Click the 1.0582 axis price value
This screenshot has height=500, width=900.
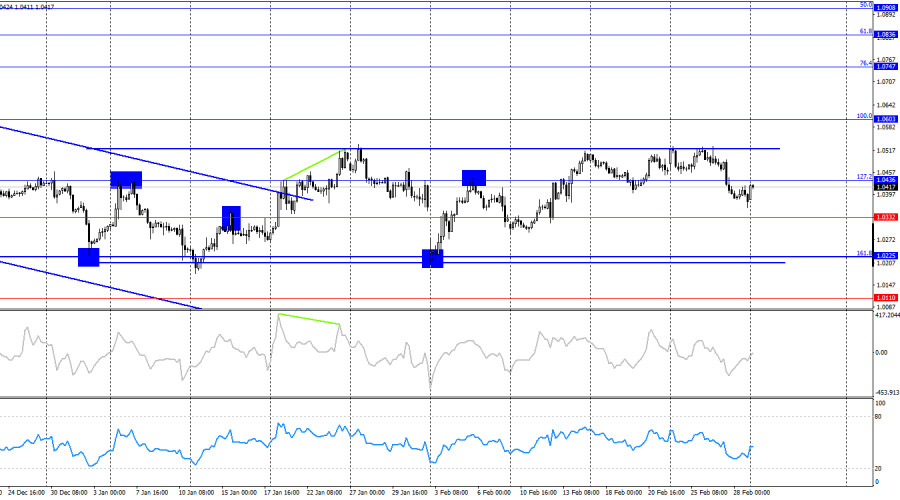(x=886, y=127)
